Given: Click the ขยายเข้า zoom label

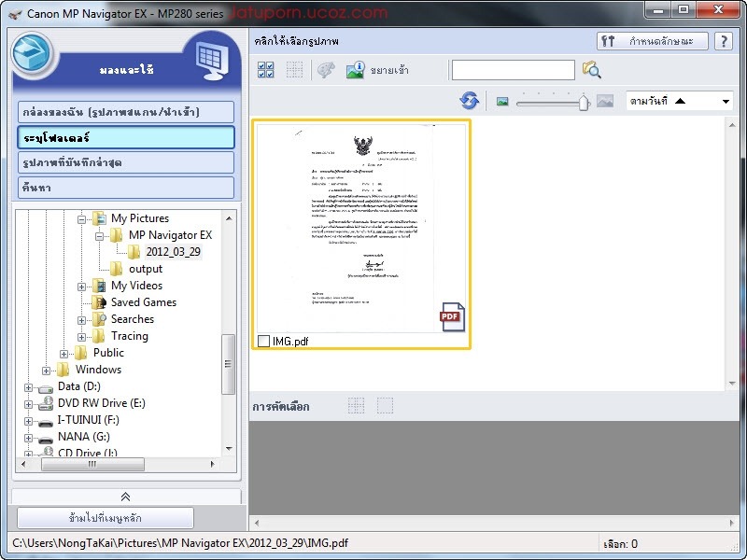Looking at the screenshot, I should 389,71.
